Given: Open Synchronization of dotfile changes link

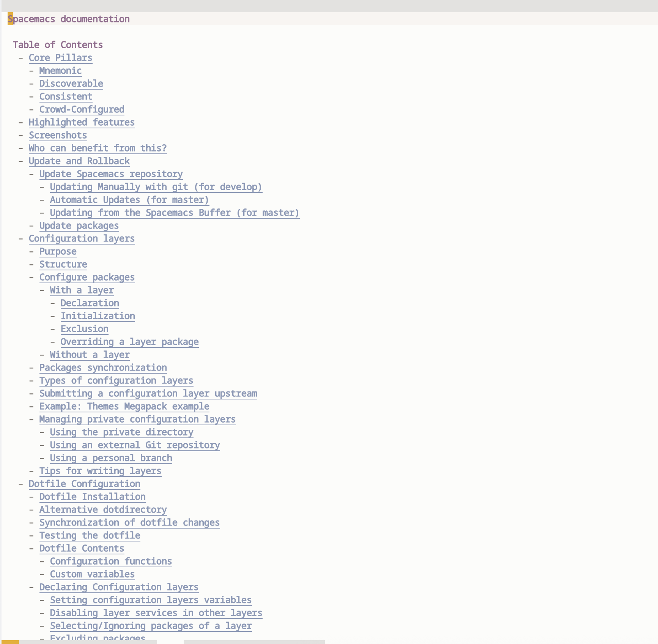Looking at the screenshot, I should point(129,522).
